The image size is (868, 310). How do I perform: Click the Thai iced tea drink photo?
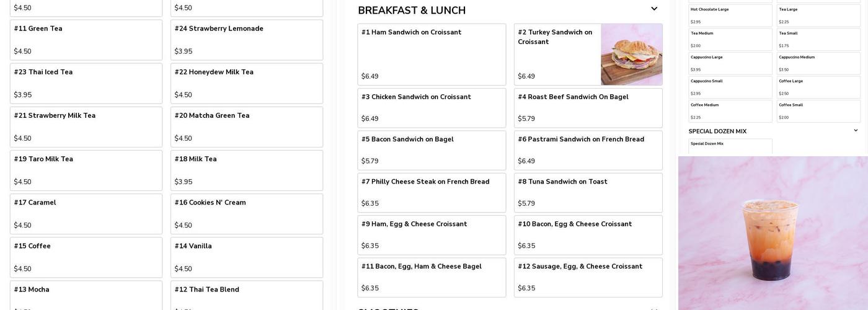[773, 234]
